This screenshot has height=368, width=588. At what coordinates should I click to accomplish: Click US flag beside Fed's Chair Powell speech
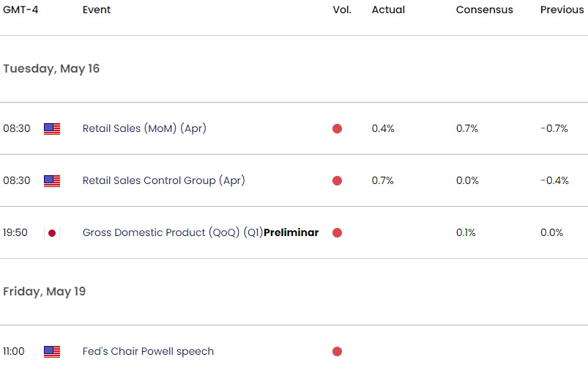pyautogui.click(x=51, y=352)
